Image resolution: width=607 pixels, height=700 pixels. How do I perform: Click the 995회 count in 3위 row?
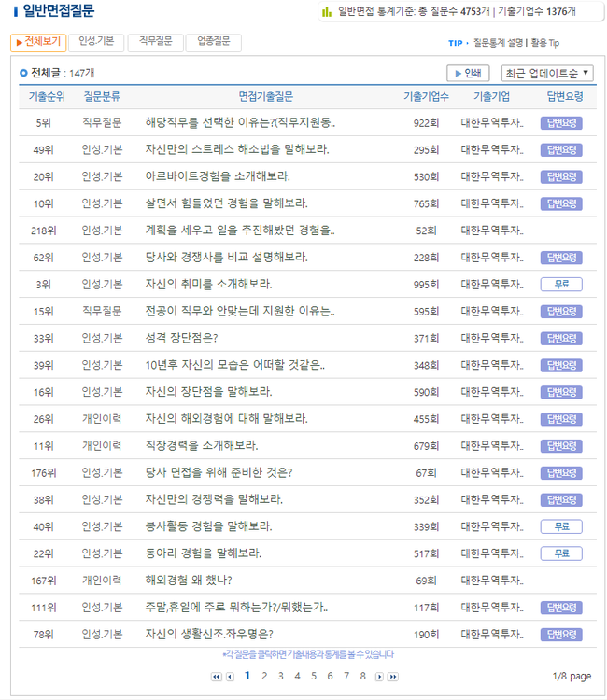click(x=426, y=285)
